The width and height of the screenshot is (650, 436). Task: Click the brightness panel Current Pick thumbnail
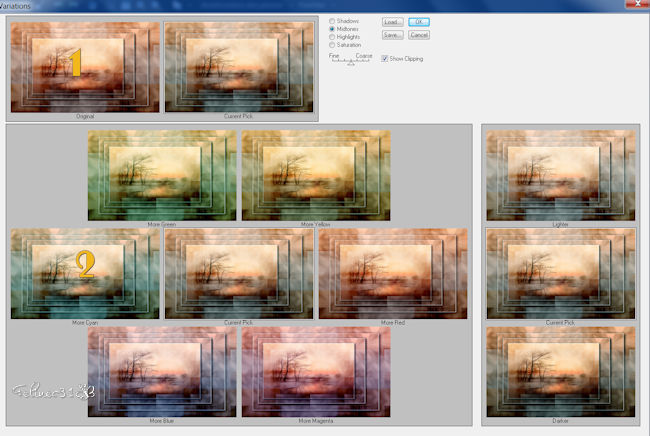tap(560, 274)
